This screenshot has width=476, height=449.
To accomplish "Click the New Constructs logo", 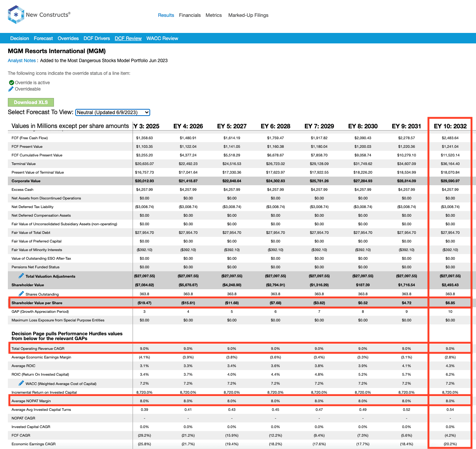I will (x=39, y=15).
